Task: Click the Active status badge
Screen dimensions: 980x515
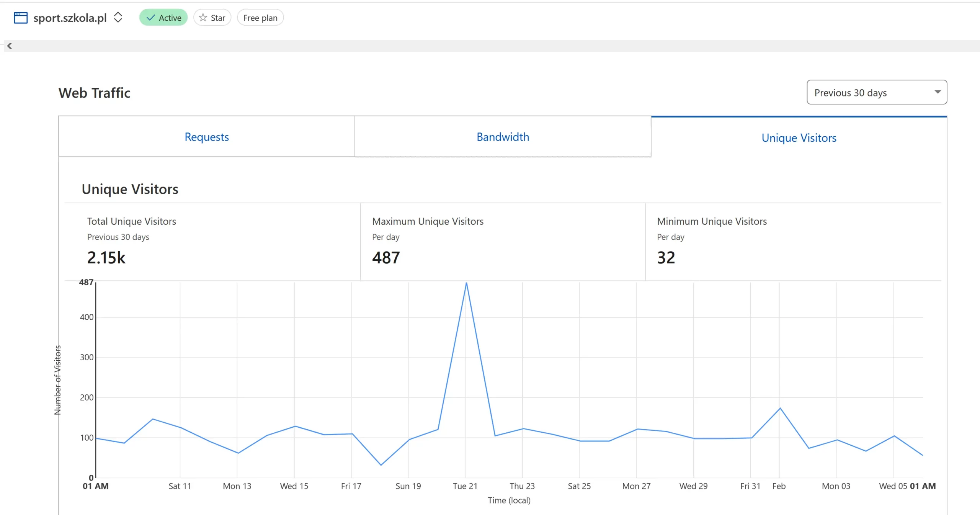Action: 163,18
